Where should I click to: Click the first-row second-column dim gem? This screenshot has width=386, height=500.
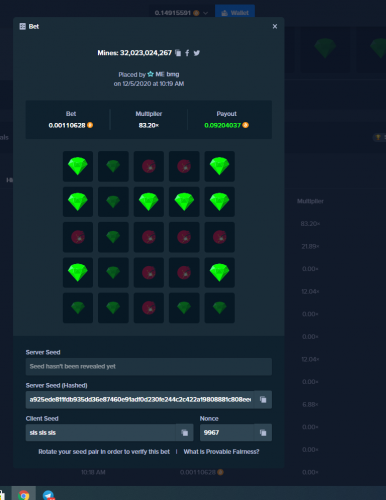coord(113,166)
